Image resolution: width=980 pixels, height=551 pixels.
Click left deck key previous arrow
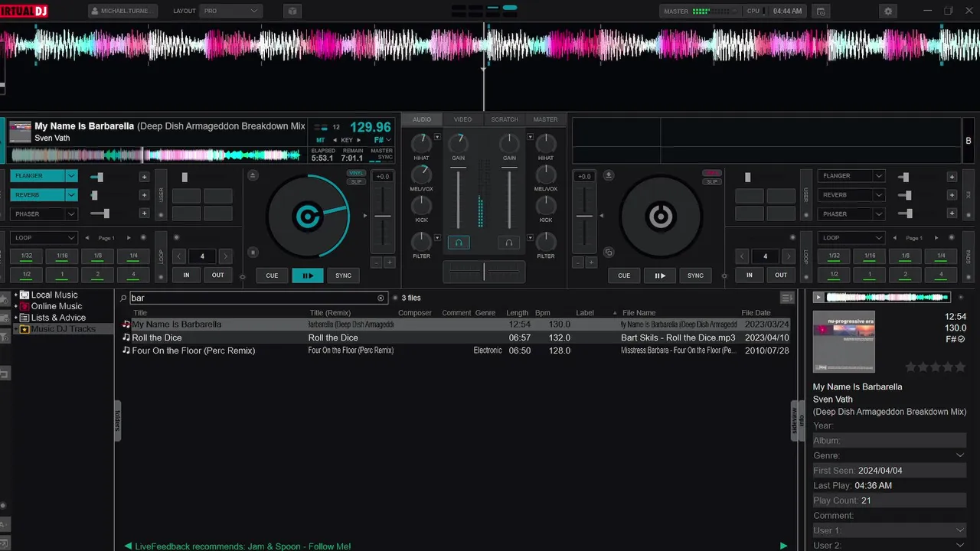point(335,140)
